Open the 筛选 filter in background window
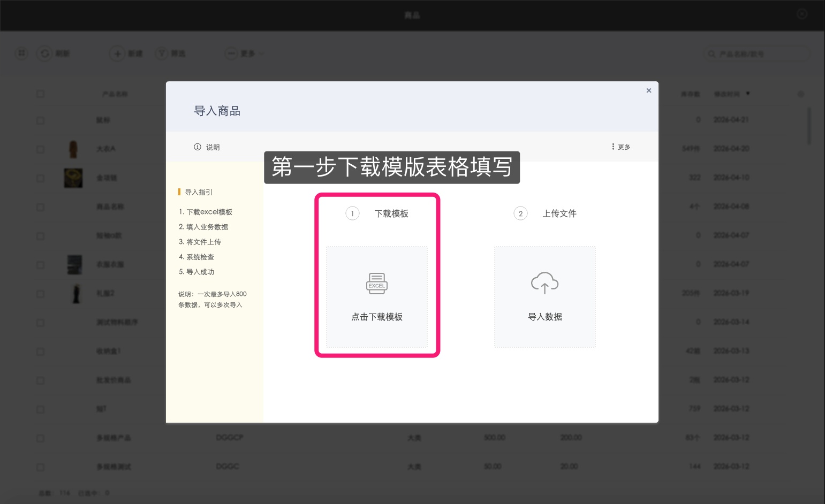825x504 pixels. [171, 54]
